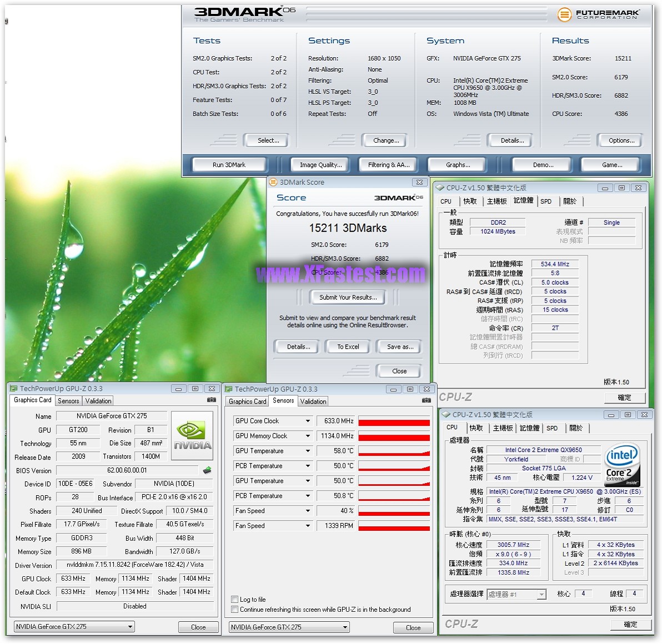Expand the GPU Core Clock sensor dropdown
This screenshot has width=662, height=644.
[x=308, y=421]
